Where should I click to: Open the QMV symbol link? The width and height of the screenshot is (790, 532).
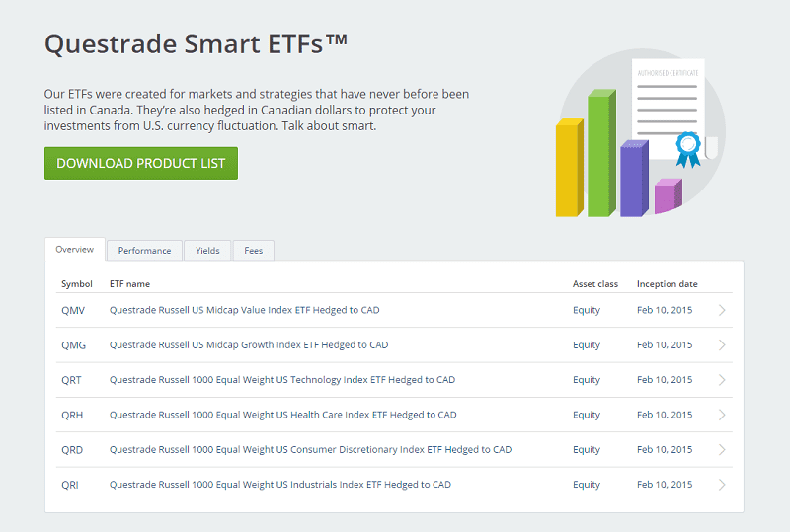[x=73, y=310]
